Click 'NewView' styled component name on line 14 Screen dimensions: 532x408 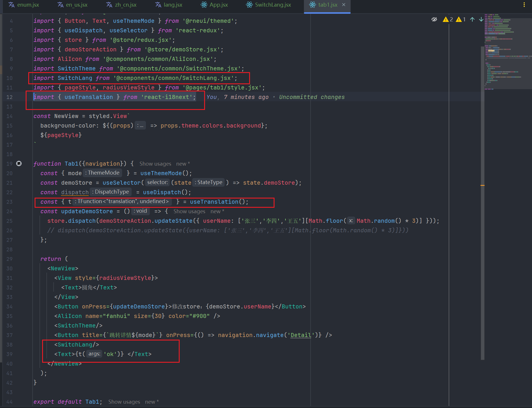pos(66,116)
